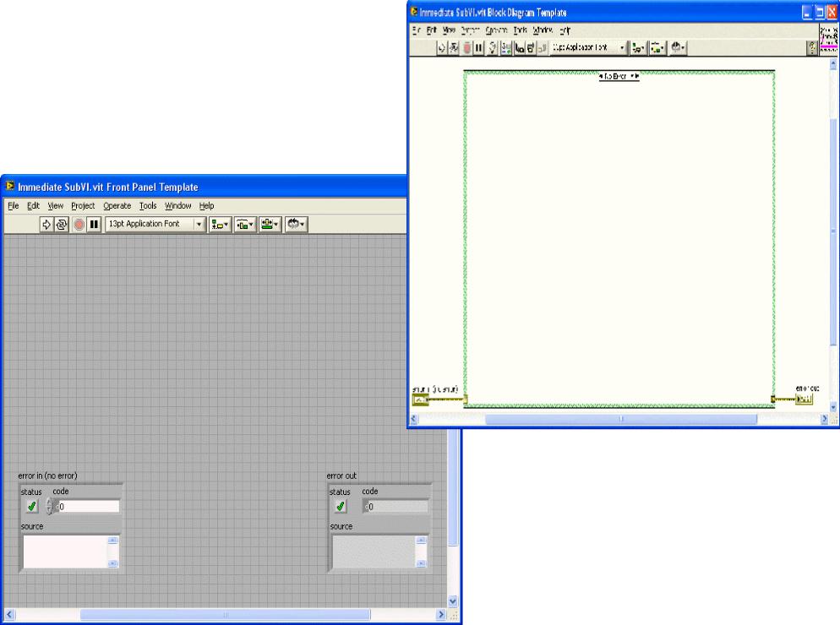Open Distribute Objects menu in Block Diagram
840x625 pixels.
[657, 48]
